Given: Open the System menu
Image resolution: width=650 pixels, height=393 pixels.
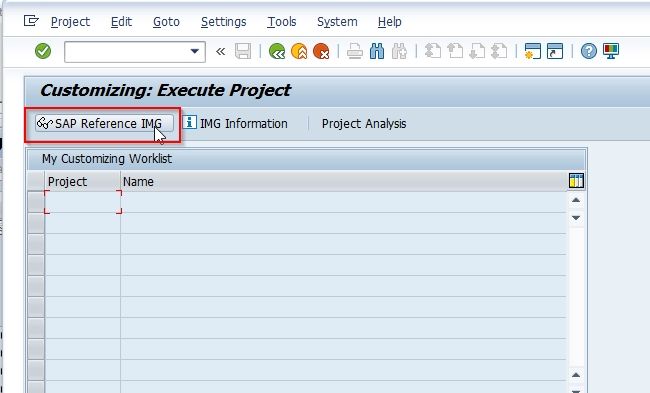Looking at the screenshot, I should [x=337, y=22].
